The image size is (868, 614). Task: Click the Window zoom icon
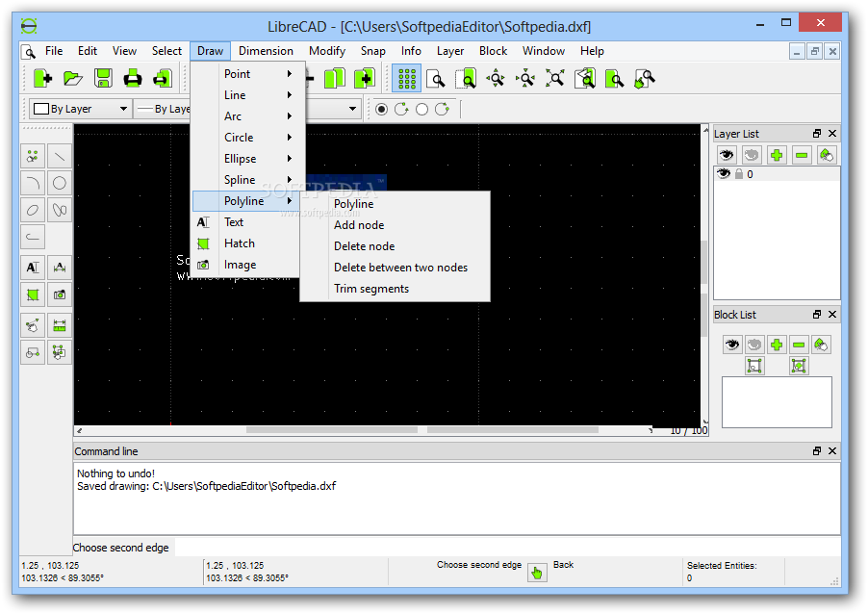tap(615, 78)
